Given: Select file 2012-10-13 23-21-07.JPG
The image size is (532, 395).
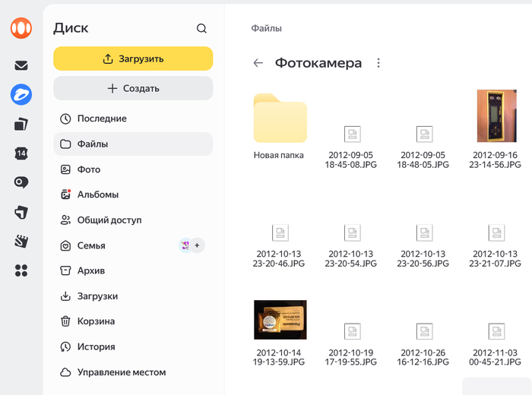Looking at the screenshot, I should click(x=496, y=245).
